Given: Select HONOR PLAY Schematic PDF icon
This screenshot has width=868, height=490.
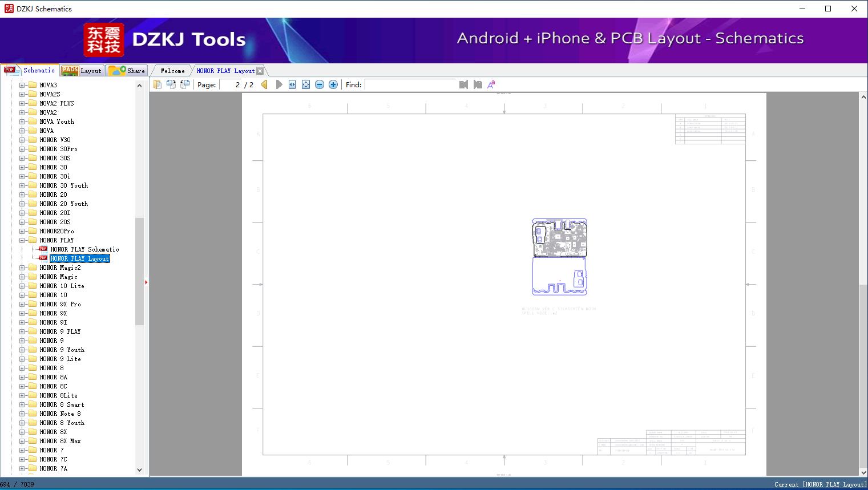Looking at the screenshot, I should 43,249.
